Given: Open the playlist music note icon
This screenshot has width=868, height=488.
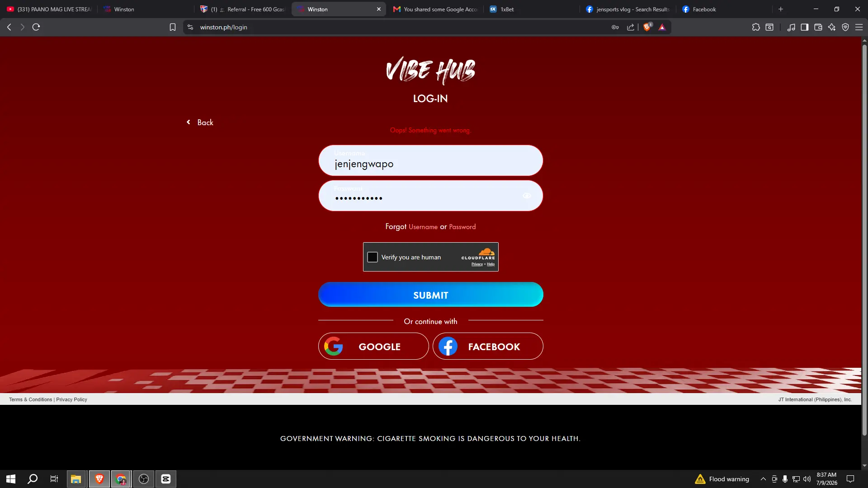Looking at the screenshot, I should (x=791, y=27).
